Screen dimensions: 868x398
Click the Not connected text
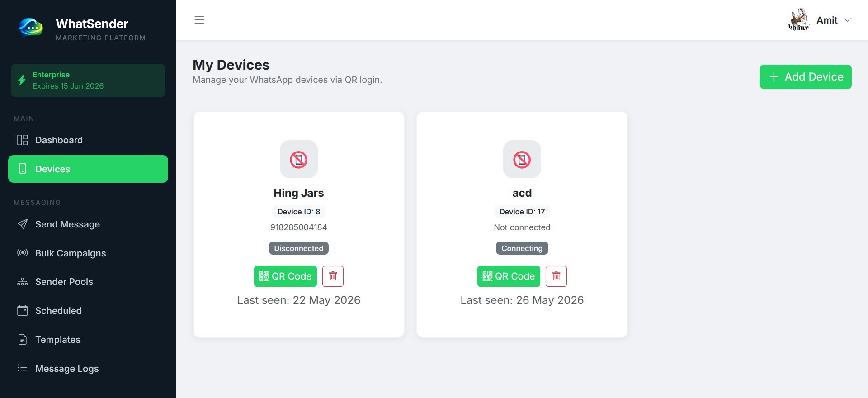(522, 227)
